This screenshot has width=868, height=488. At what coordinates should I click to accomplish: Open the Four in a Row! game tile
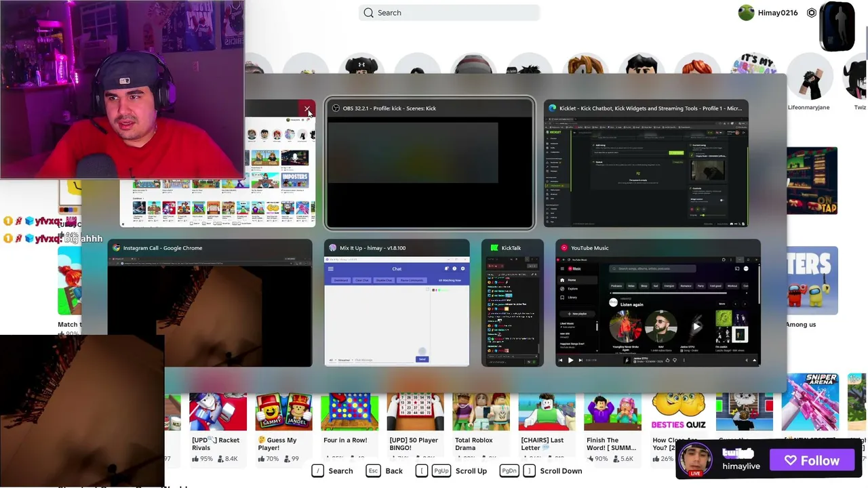349,428
